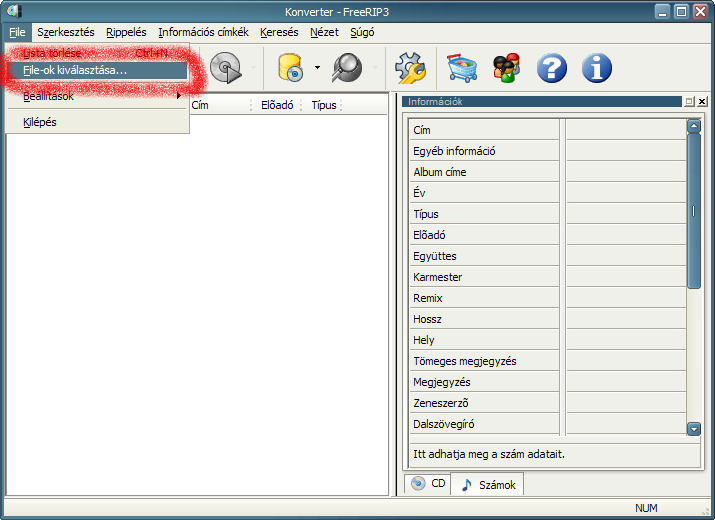Open the blue info icon
The width and height of the screenshot is (715, 520).
597,68
